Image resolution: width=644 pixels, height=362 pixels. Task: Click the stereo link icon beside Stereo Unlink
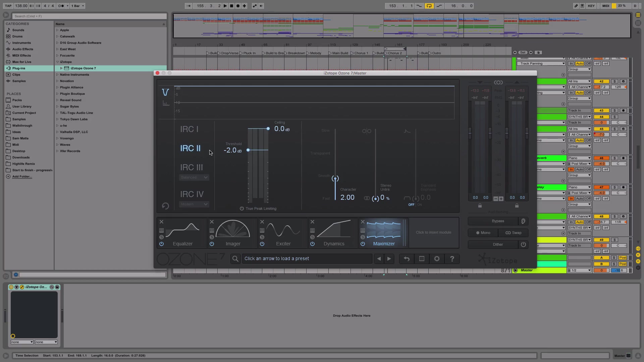point(367,198)
